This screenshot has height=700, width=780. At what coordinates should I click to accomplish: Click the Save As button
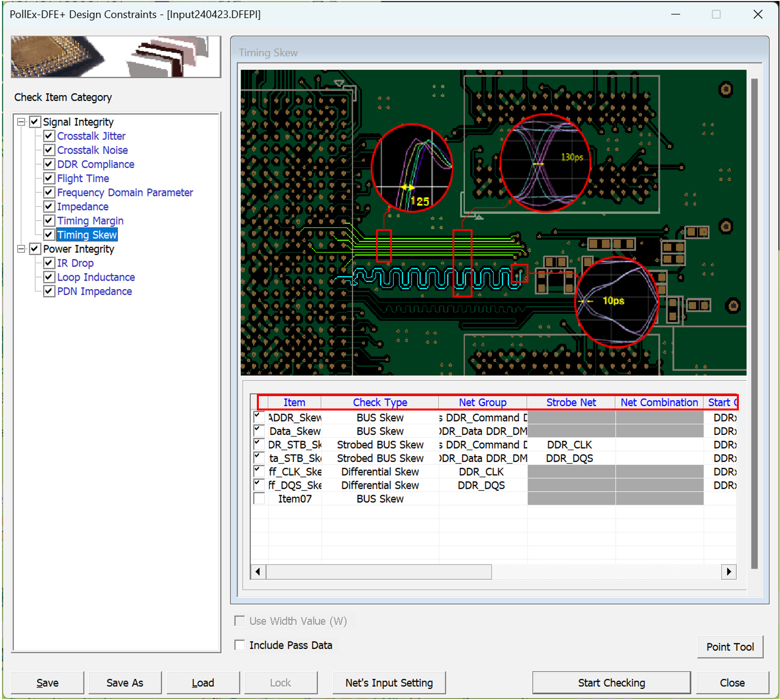tap(124, 683)
